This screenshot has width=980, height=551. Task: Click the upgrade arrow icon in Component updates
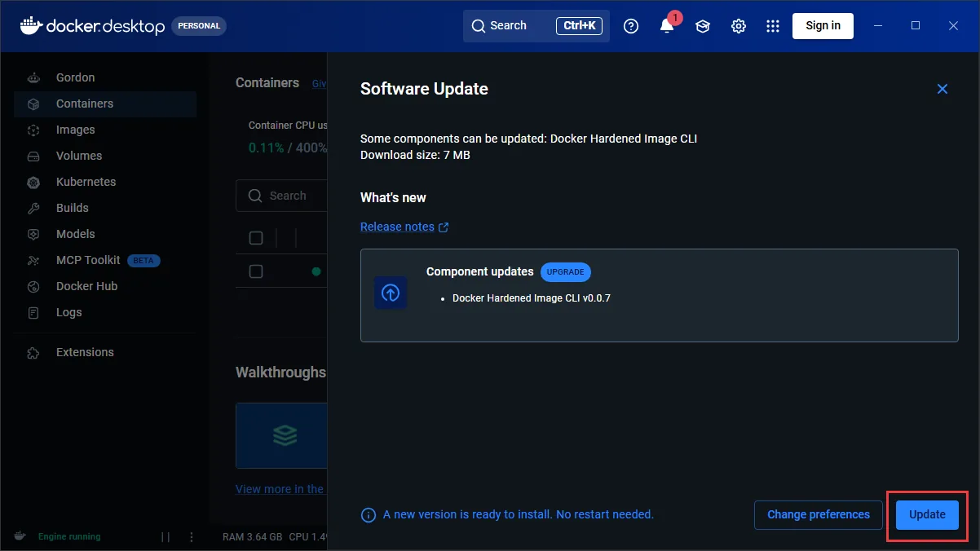(391, 293)
